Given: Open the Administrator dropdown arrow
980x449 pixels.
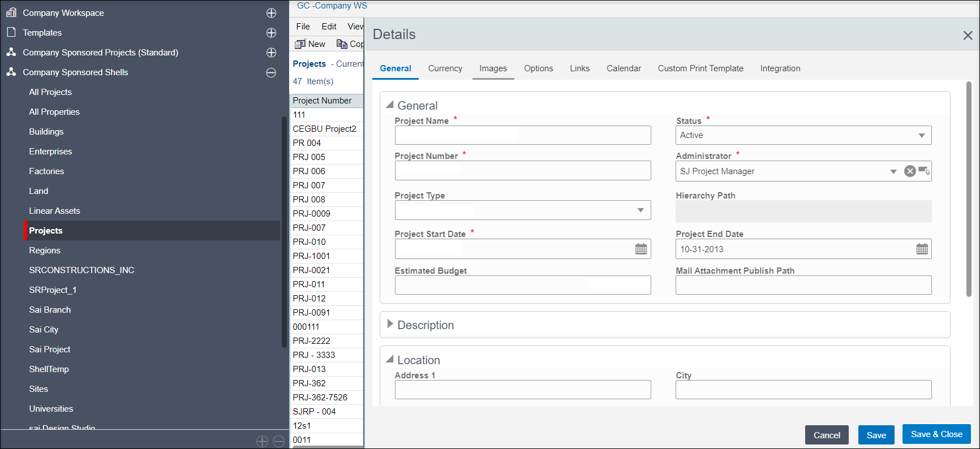Looking at the screenshot, I should click(x=893, y=171).
